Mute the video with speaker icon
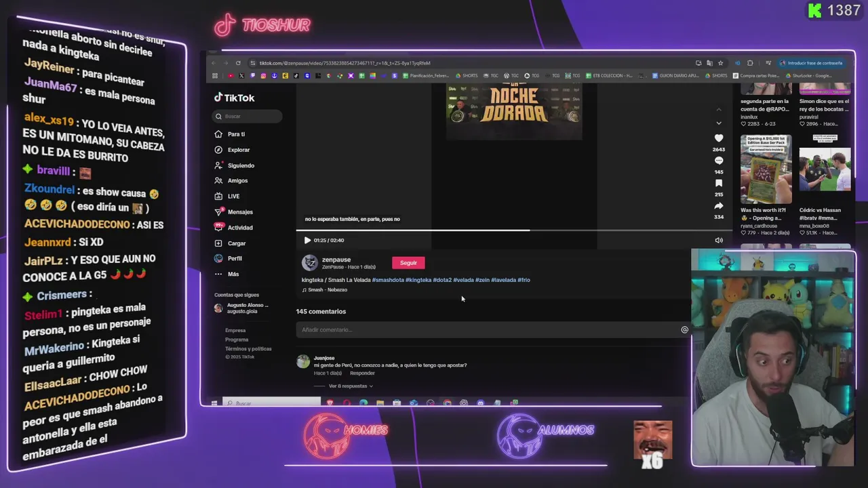This screenshot has width=868, height=488. click(719, 240)
